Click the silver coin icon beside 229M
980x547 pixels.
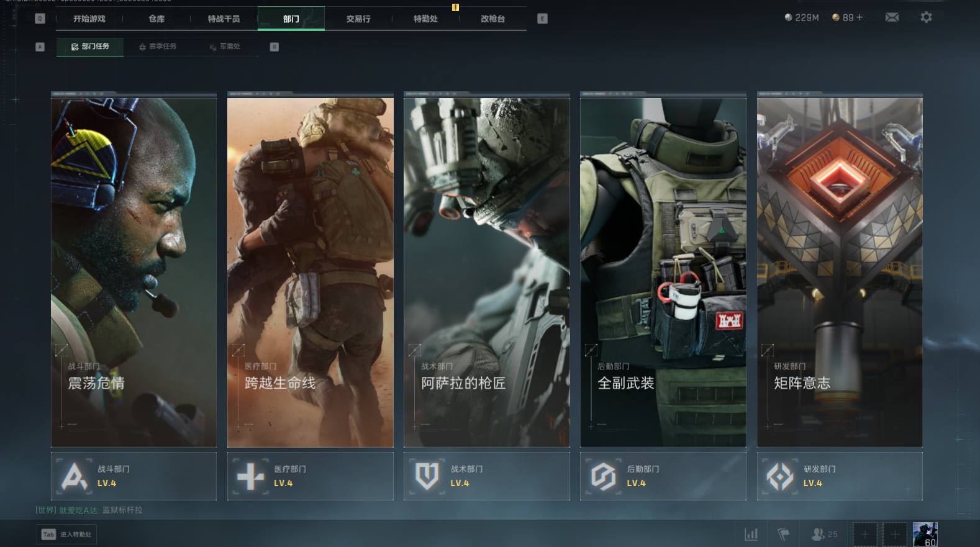pos(788,17)
